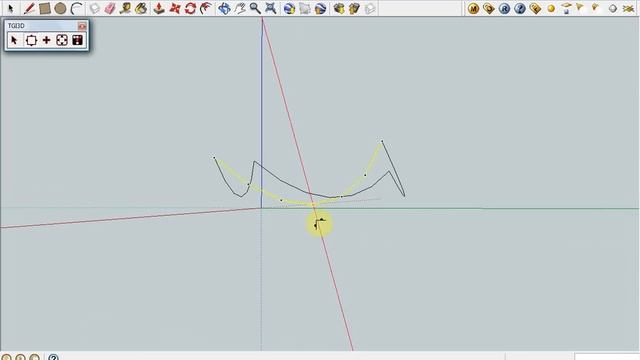Select the Line pencil tool
640x360 pixels.
click(29, 8)
